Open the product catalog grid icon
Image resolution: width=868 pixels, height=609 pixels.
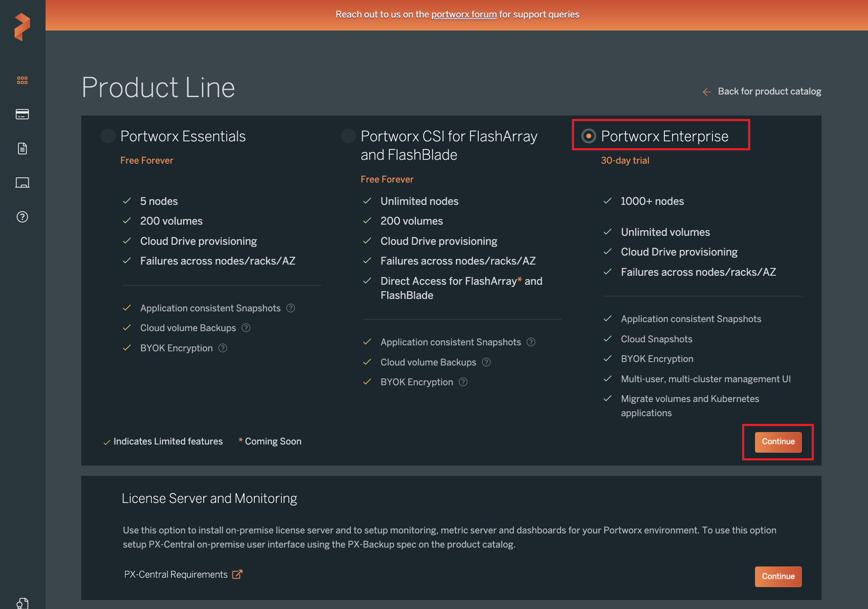coord(22,80)
